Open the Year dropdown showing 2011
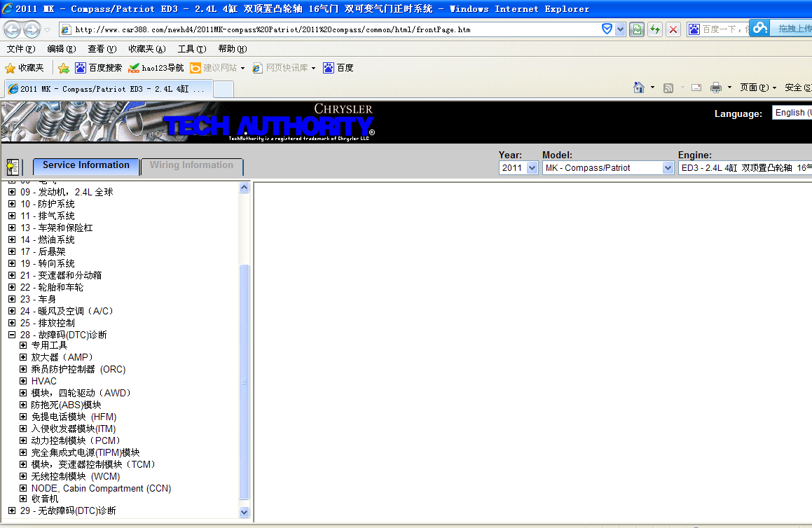Screen dimensions: 812x528 (518, 168)
